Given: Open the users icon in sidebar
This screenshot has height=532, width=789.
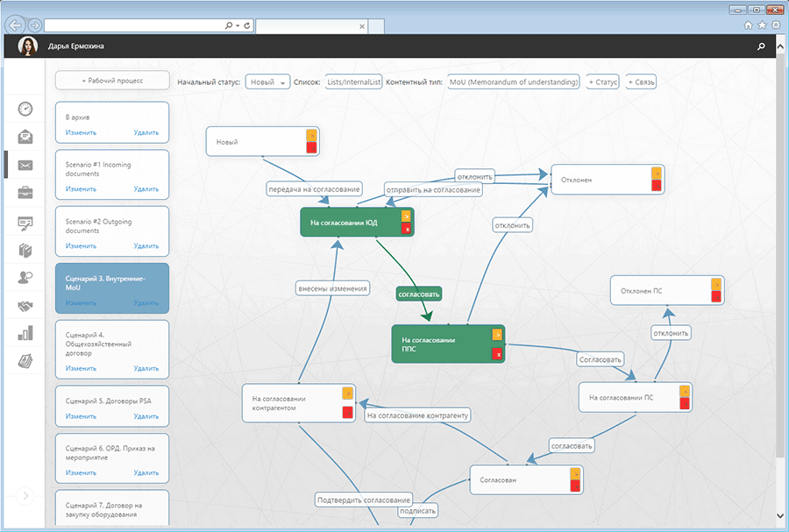Looking at the screenshot, I should click(x=25, y=277).
